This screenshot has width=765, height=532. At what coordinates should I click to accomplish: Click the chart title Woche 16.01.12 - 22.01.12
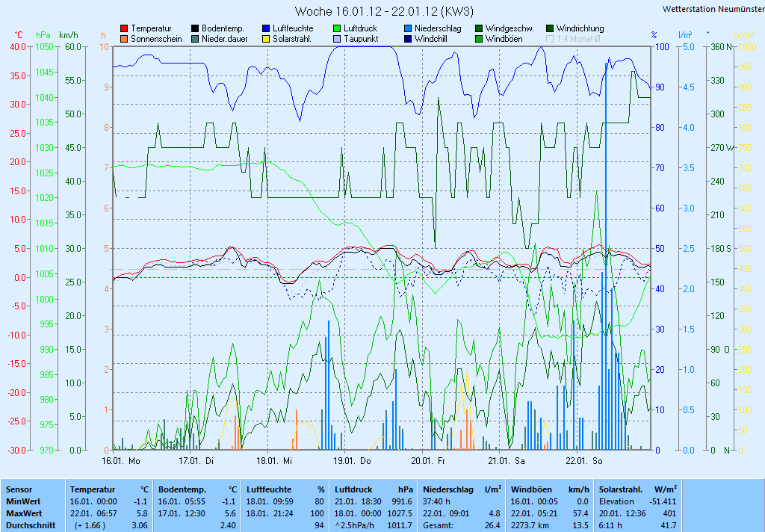(x=383, y=11)
